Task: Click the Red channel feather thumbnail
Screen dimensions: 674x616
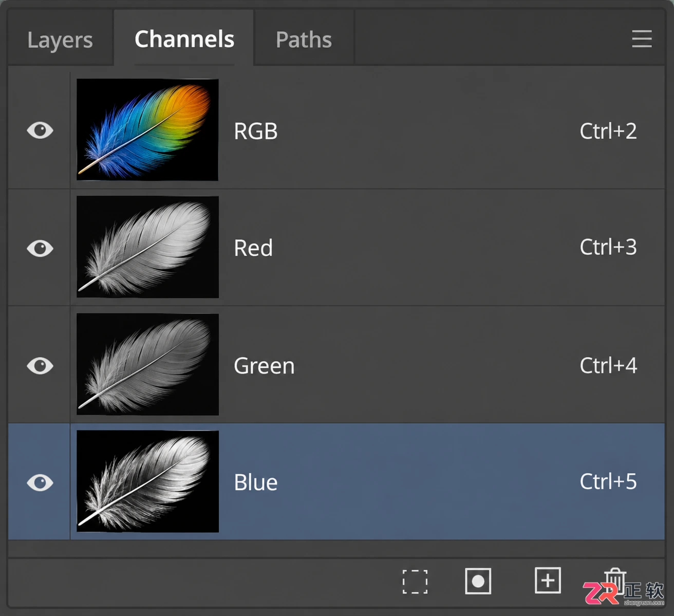Action: tap(147, 247)
